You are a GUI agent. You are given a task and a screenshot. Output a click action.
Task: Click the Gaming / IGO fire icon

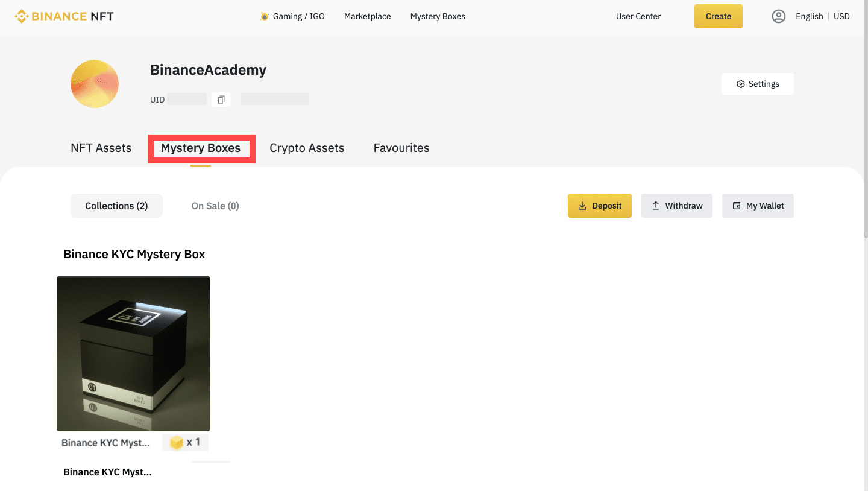[264, 16]
